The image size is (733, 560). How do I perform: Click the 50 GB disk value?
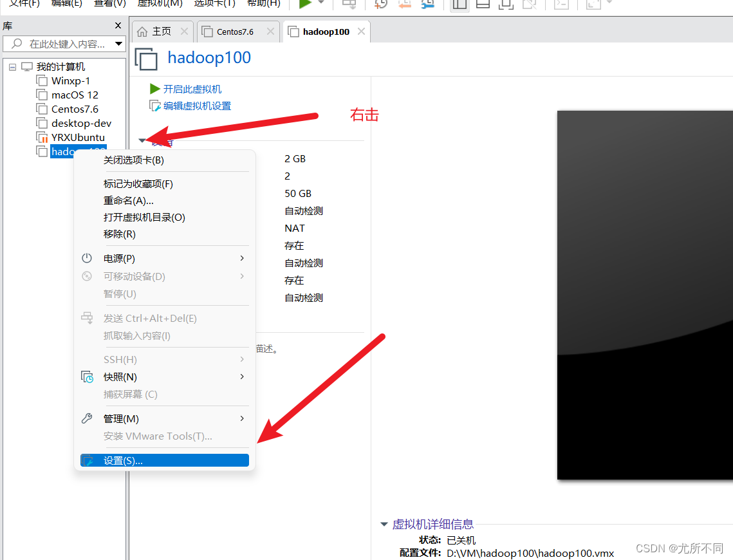tap(298, 194)
